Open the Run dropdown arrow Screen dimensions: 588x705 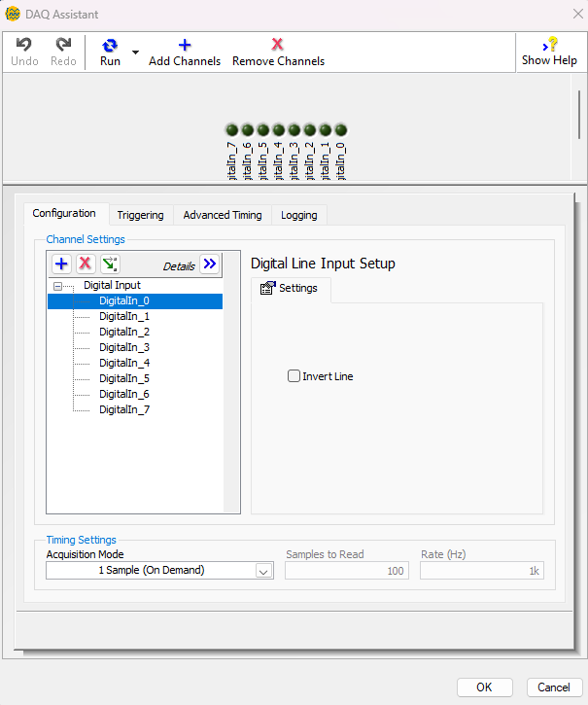tap(135, 52)
